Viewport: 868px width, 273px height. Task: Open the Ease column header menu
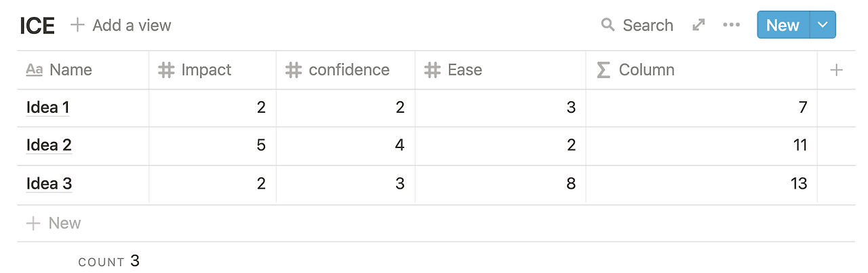point(500,70)
